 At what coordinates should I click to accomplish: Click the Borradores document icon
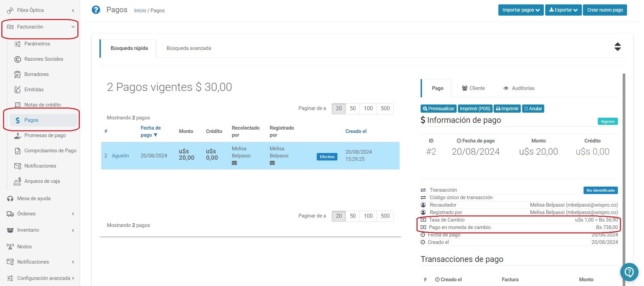click(x=18, y=74)
